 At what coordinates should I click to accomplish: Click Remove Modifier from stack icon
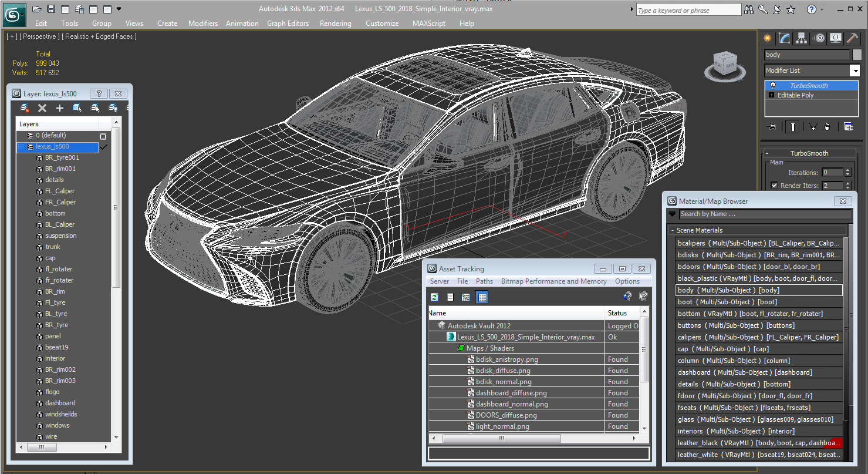click(x=827, y=126)
